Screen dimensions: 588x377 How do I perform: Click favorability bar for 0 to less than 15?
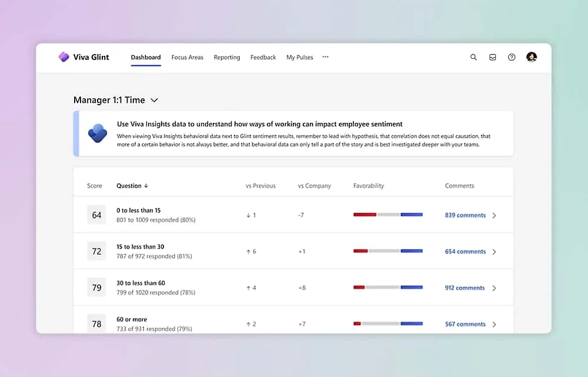[x=387, y=215]
